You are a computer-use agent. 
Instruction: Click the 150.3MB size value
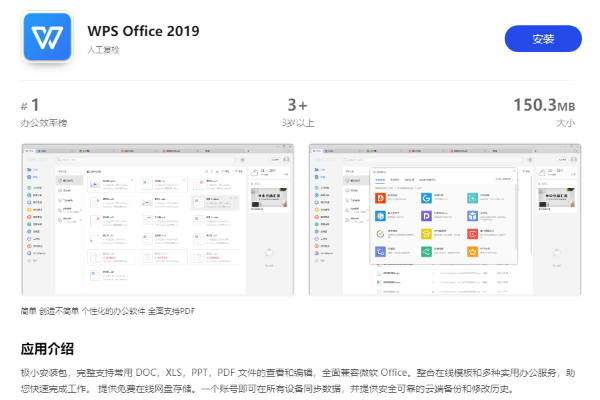tap(544, 105)
